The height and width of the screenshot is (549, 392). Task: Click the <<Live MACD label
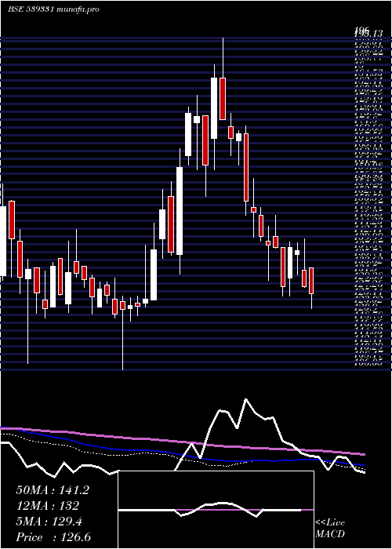(x=330, y=529)
